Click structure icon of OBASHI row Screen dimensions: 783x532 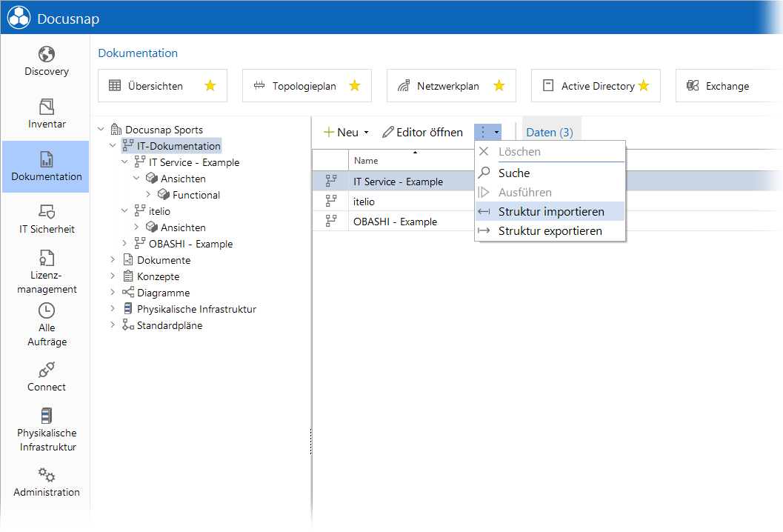331,221
